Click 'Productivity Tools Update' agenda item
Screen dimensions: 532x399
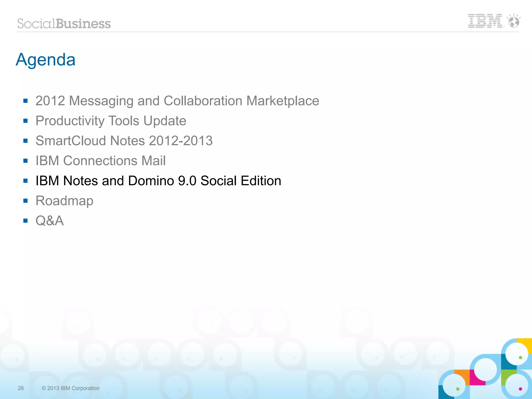click(111, 121)
